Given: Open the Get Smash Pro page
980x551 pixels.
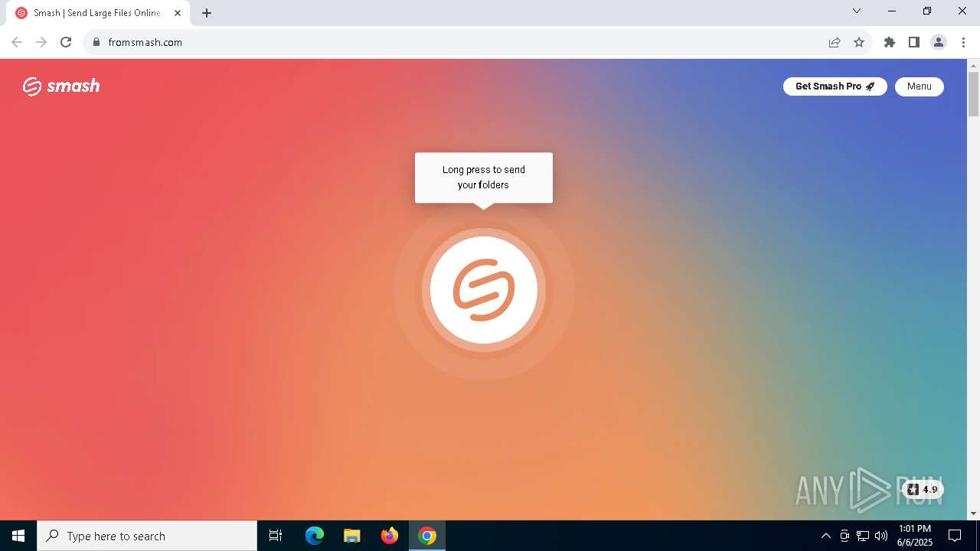Looking at the screenshot, I should coord(835,86).
